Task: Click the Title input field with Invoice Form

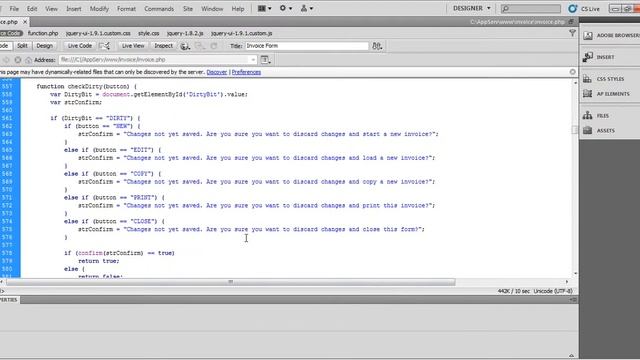Action: [x=307, y=46]
